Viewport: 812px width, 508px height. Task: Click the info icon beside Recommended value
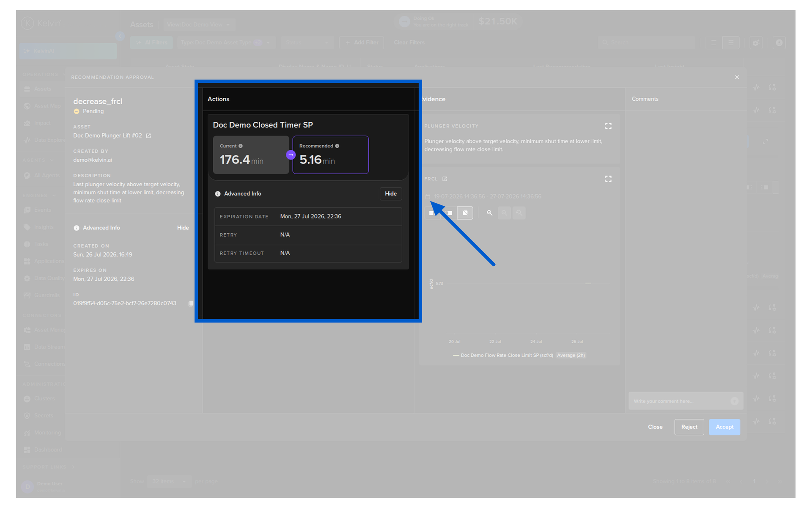coord(337,146)
